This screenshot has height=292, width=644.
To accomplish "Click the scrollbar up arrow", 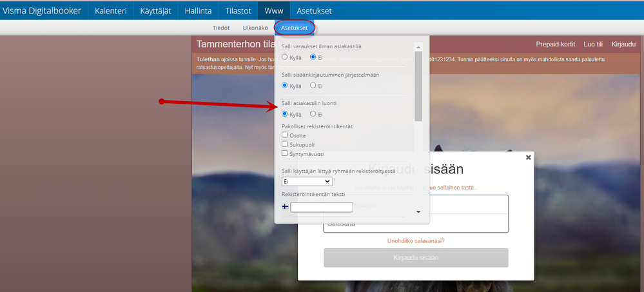I will click(418, 46).
